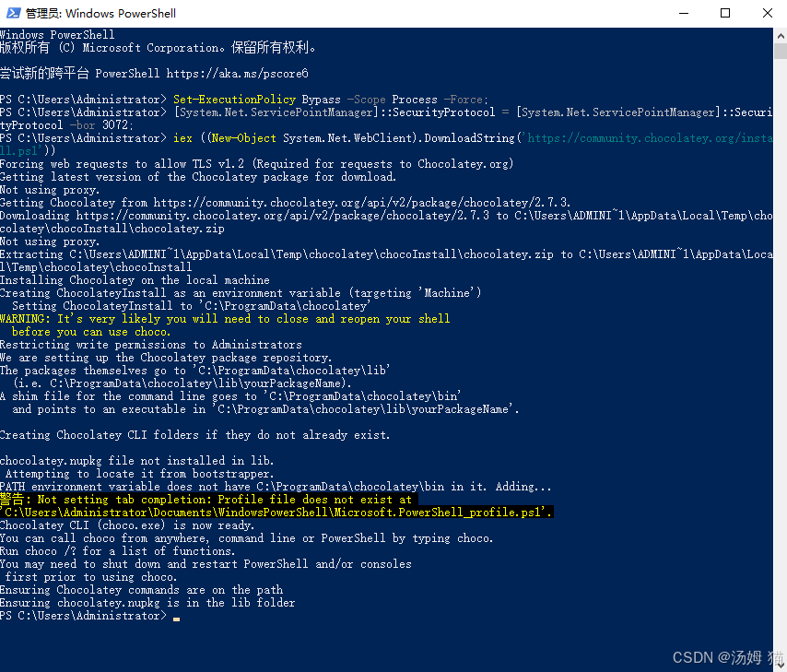This screenshot has width=787, height=672.
Task: Click the vertical scrollbar thumb
Action: [780, 52]
